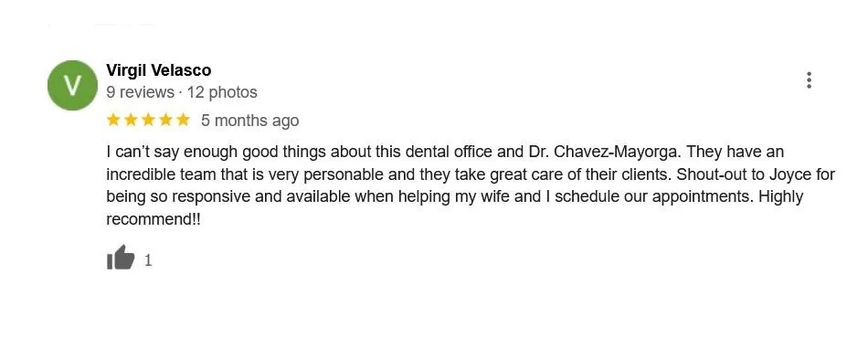Select the fifth yellow rating star
868x338 pixels.
click(183, 120)
